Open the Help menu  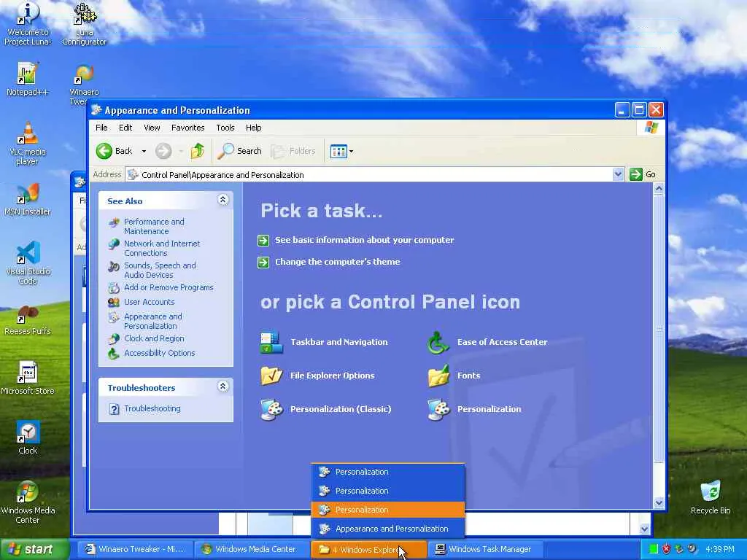[253, 128]
